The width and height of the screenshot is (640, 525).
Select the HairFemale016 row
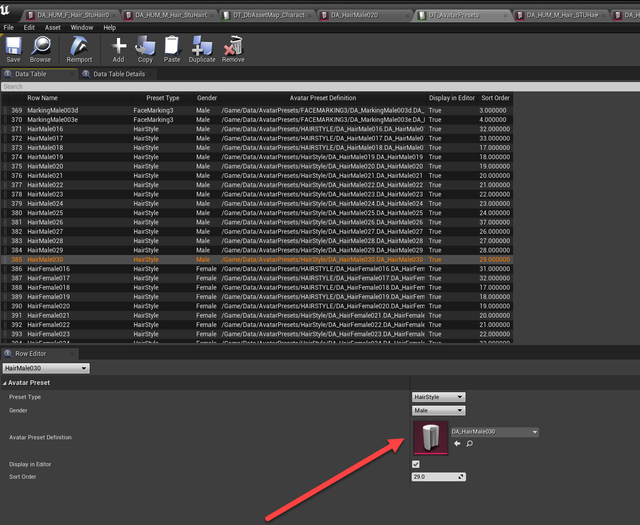click(x=257, y=269)
